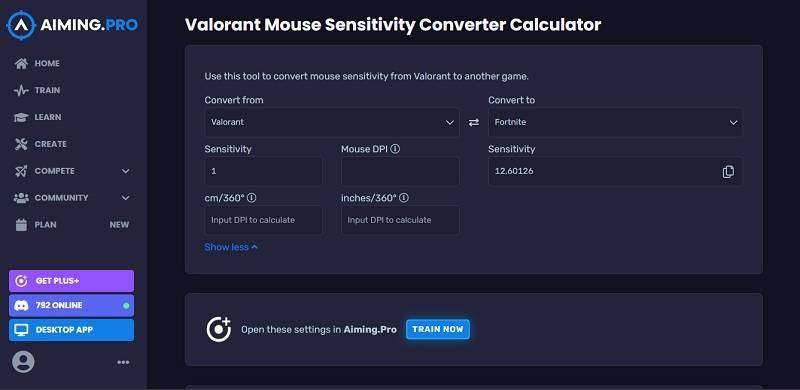Click the Get Plus+ button

point(71,281)
